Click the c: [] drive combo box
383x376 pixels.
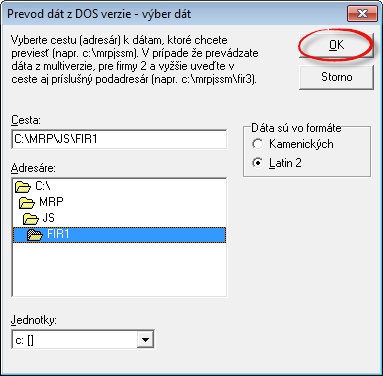pos(83,340)
